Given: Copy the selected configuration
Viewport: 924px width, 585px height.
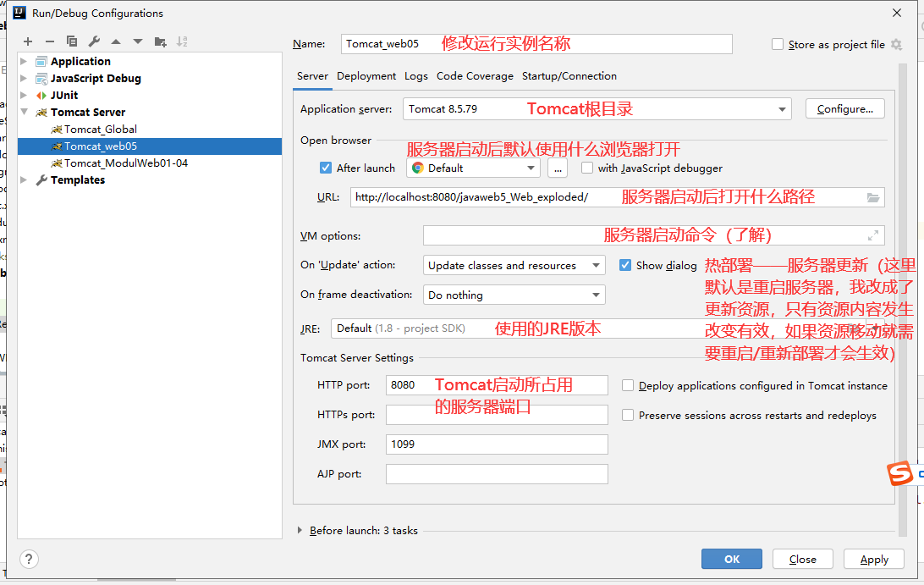Looking at the screenshot, I should [x=72, y=41].
